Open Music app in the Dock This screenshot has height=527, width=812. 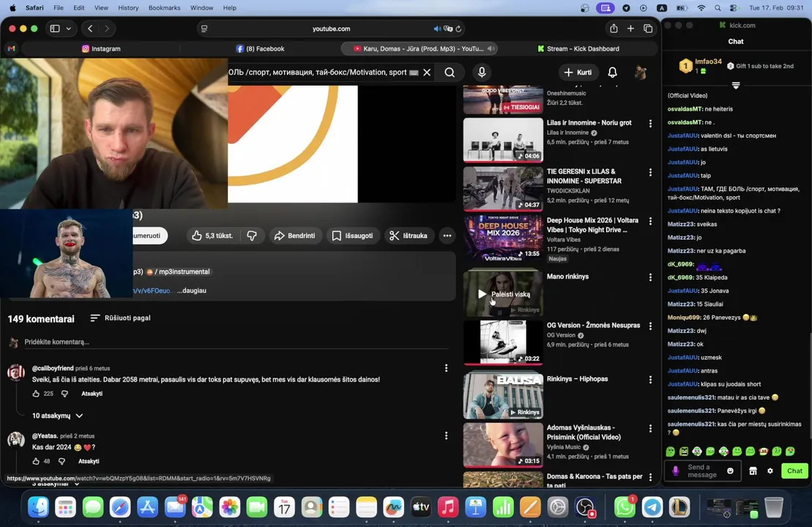[x=448, y=507]
